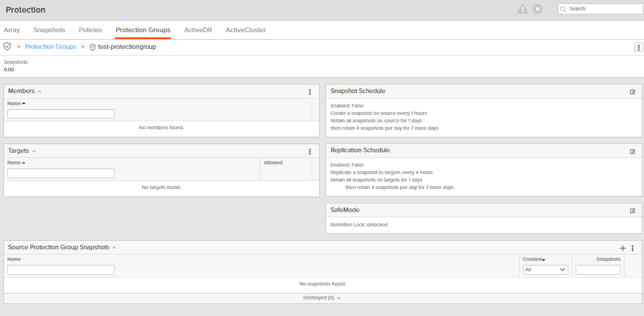The height and width of the screenshot is (316, 644).
Task: Collapse the Members panel
Action: tap(40, 91)
